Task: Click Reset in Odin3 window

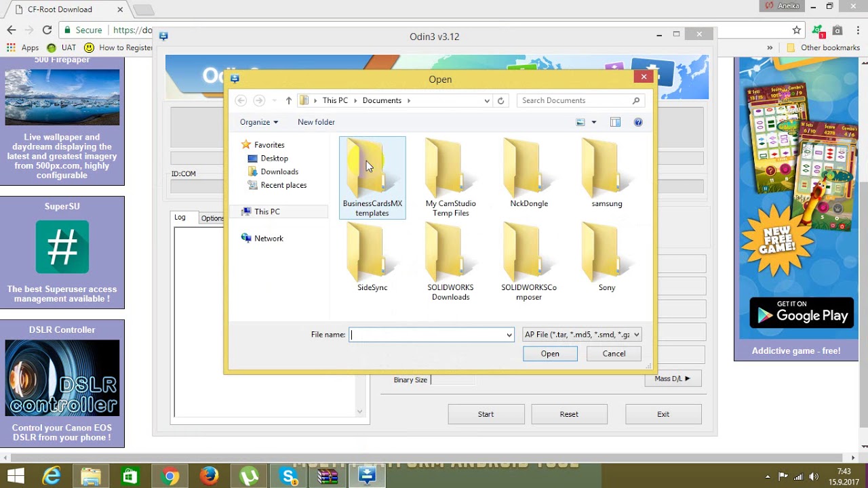Action: pos(569,414)
